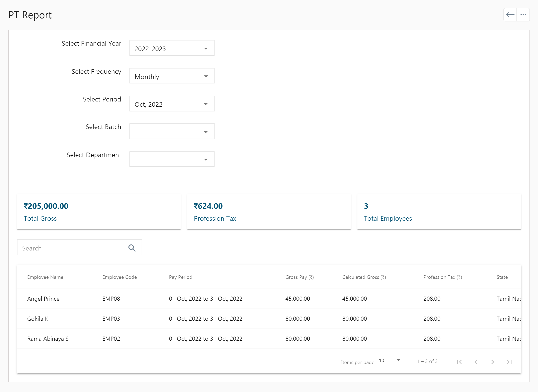
Task: Click the PT Report page title
Action: click(30, 15)
